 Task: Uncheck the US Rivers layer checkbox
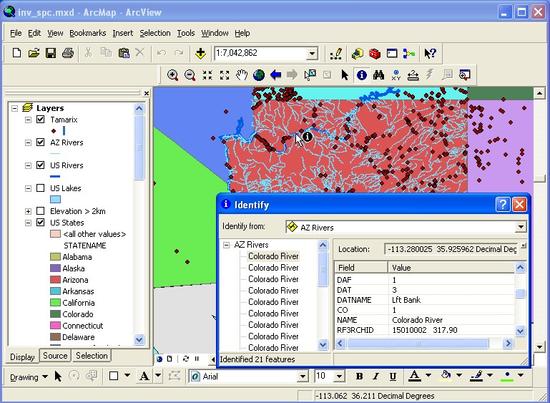pos(41,165)
